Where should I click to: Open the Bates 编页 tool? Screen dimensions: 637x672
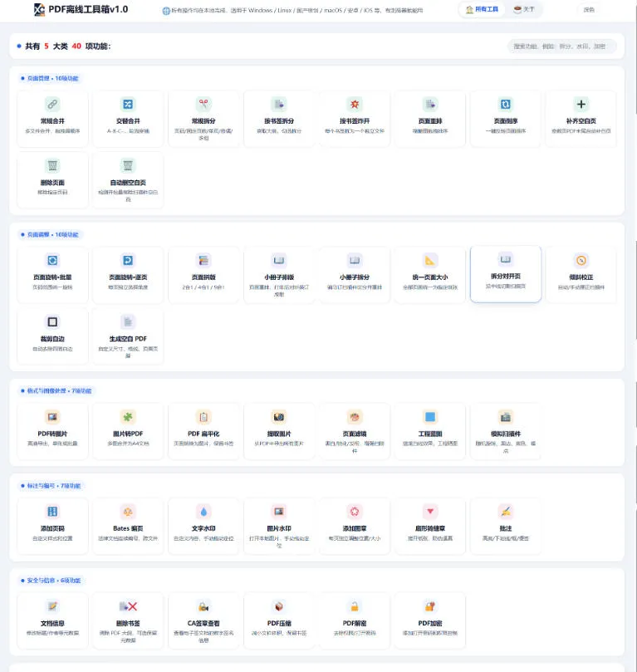click(x=128, y=527)
